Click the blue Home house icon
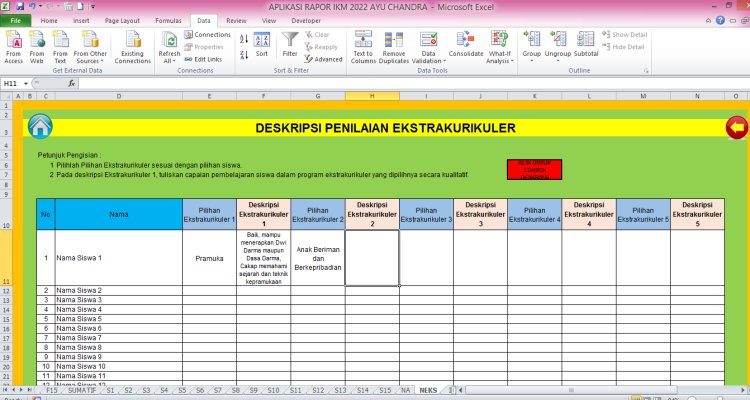750x400 pixels. point(40,126)
